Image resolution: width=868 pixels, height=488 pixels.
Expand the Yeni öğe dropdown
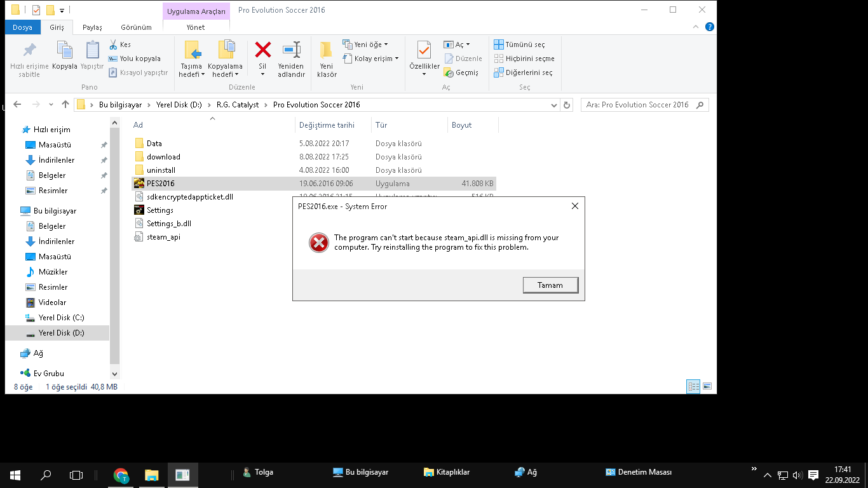[x=365, y=44]
